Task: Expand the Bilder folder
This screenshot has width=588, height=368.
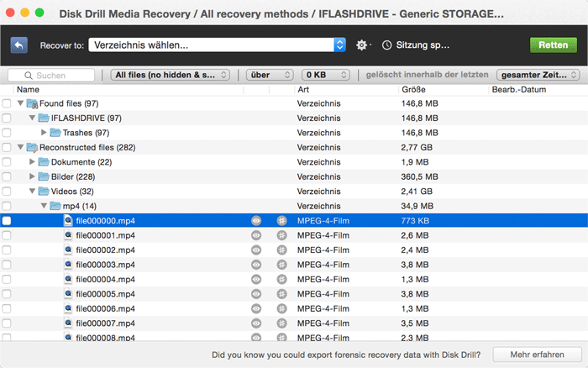Action: 32,176
